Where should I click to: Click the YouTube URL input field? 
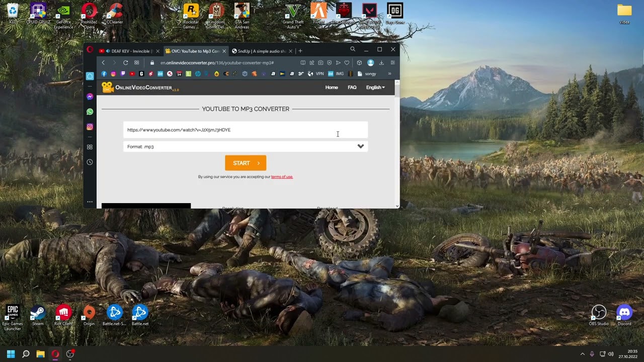pos(246,130)
